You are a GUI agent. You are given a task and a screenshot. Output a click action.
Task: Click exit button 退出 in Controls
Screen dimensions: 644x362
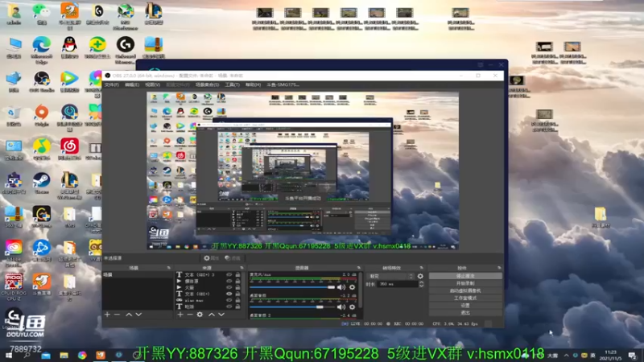coord(465,313)
